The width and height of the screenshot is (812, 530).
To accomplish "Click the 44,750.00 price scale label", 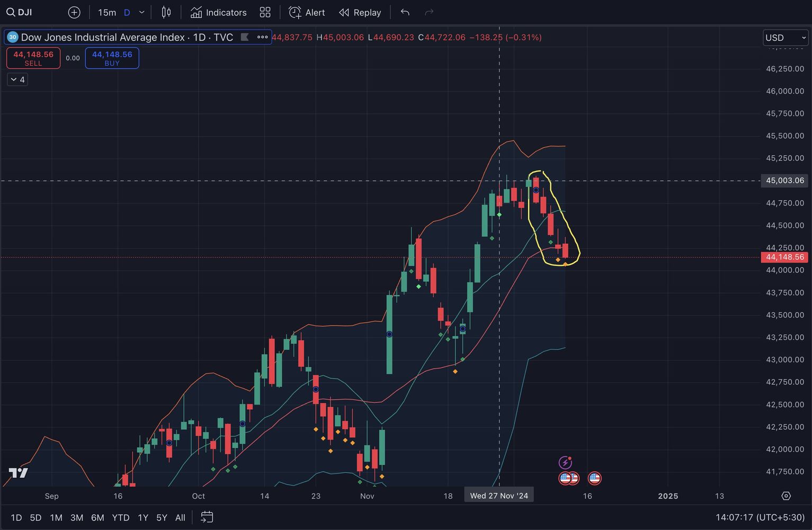I will pyautogui.click(x=785, y=203).
